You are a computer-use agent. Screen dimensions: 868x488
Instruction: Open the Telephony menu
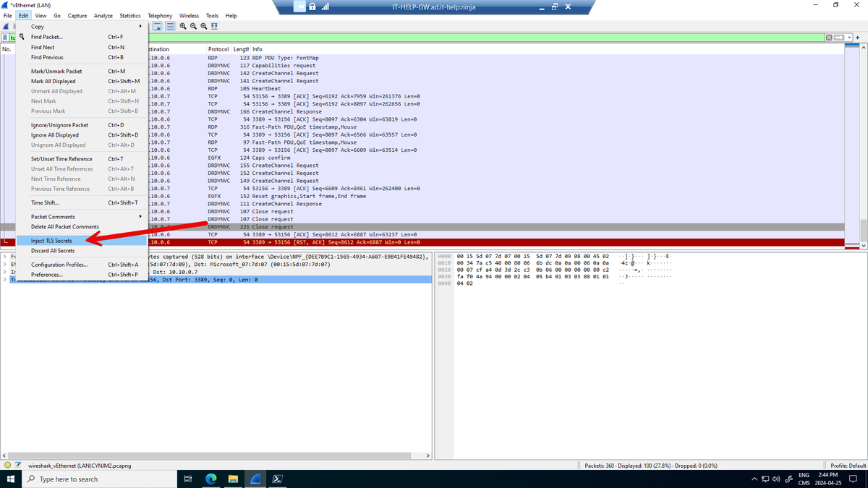160,15
